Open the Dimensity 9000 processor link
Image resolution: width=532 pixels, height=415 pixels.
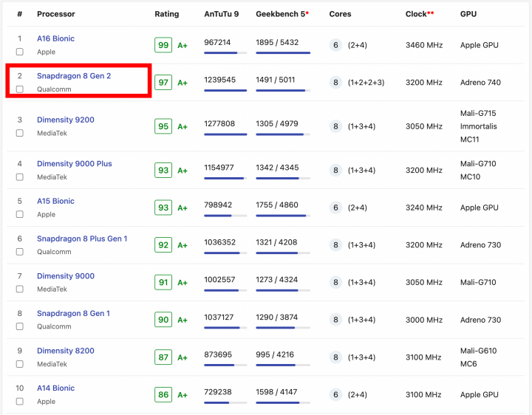tap(66, 276)
